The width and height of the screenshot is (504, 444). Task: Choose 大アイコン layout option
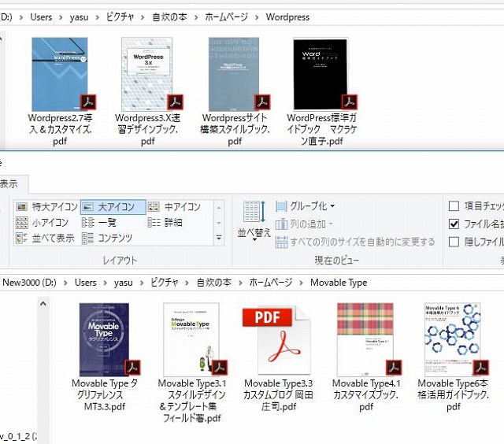(x=113, y=207)
